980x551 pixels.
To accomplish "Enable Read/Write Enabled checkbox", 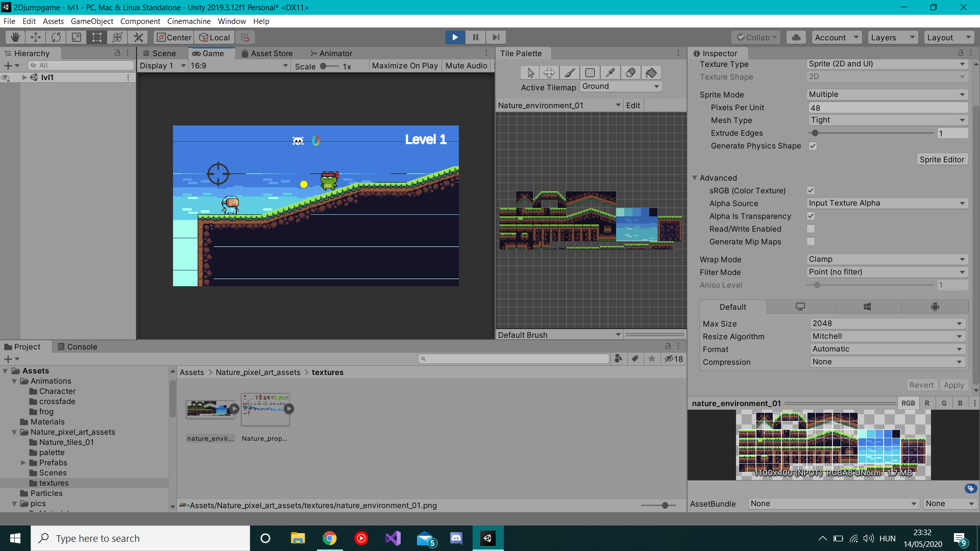I will (811, 229).
